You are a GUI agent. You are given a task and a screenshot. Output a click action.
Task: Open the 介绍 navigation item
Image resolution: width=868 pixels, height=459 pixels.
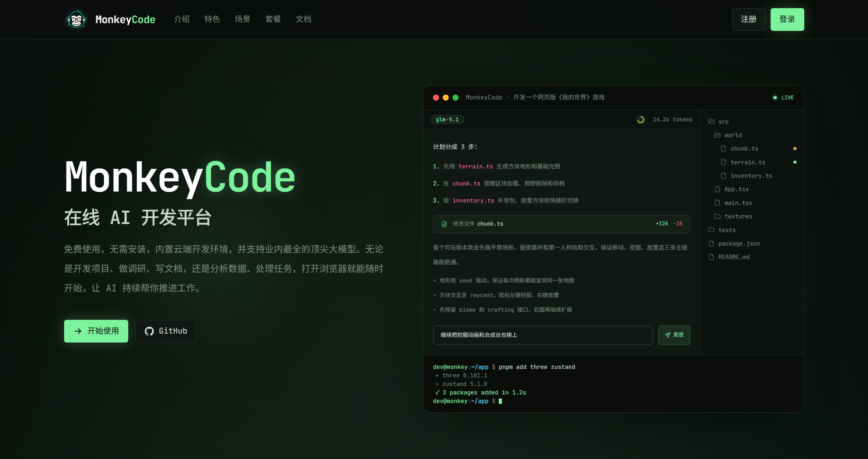(181, 19)
